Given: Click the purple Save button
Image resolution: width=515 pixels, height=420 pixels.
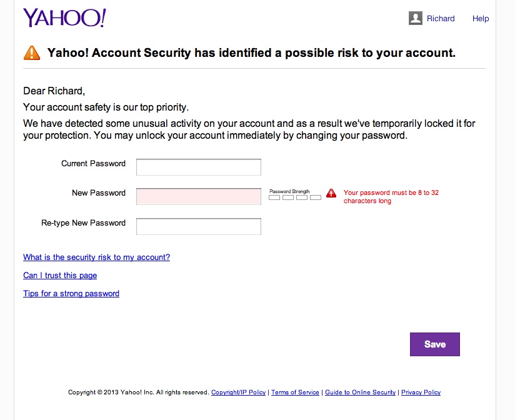Looking at the screenshot, I should pos(435,344).
